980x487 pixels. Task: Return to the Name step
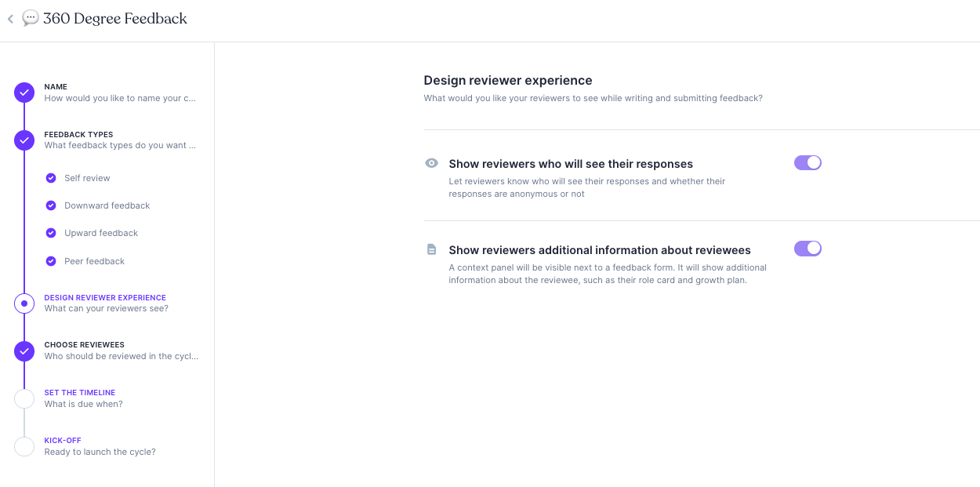(56, 87)
